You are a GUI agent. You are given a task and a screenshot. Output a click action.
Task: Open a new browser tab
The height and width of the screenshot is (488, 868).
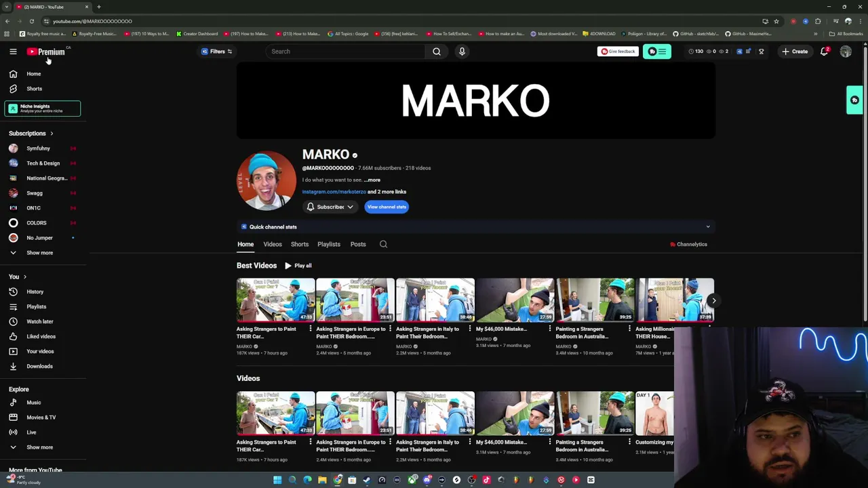[99, 7]
